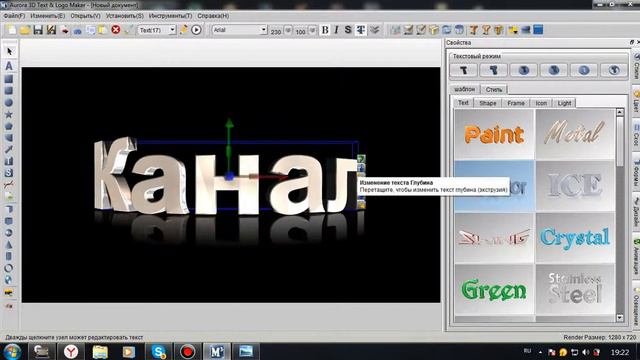The height and width of the screenshot is (360, 640).
Task: Open the 100 value dropdown arrow
Action: point(312,31)
